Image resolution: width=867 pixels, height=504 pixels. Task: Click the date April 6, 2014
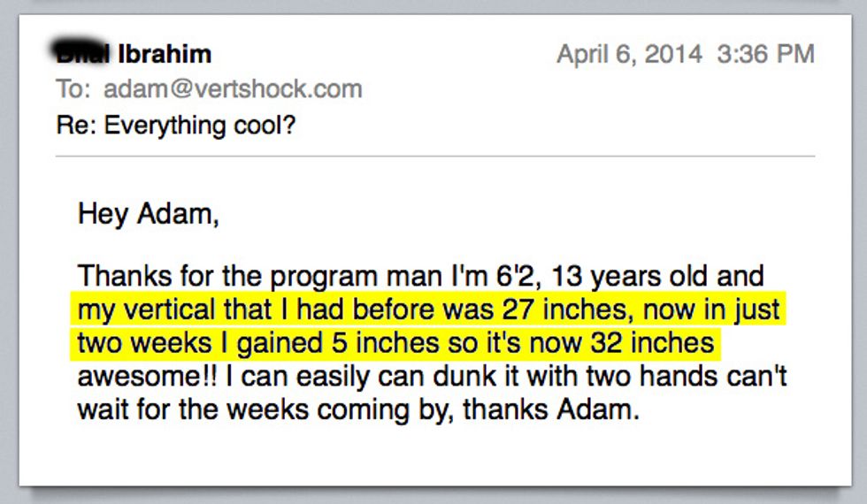point(631,54)
